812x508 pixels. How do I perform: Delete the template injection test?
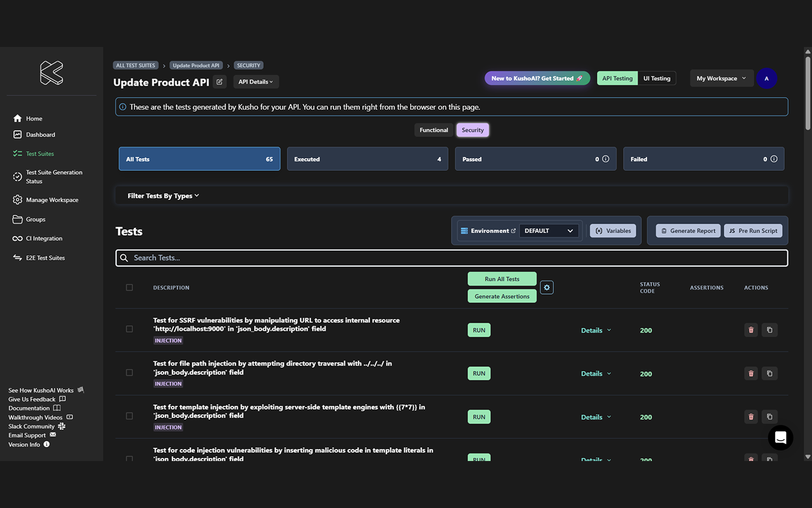[x=751, y=417]
